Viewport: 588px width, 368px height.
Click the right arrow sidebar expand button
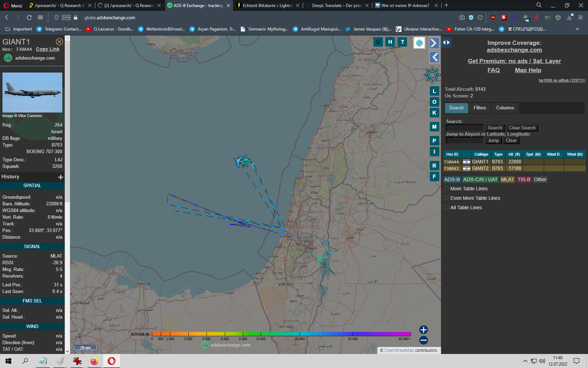(434, 43)
